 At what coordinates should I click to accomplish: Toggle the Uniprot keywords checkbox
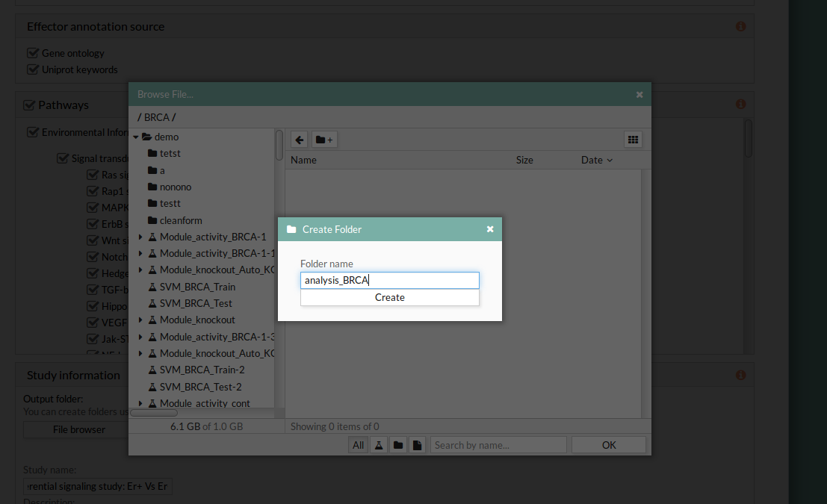point(33,69)
